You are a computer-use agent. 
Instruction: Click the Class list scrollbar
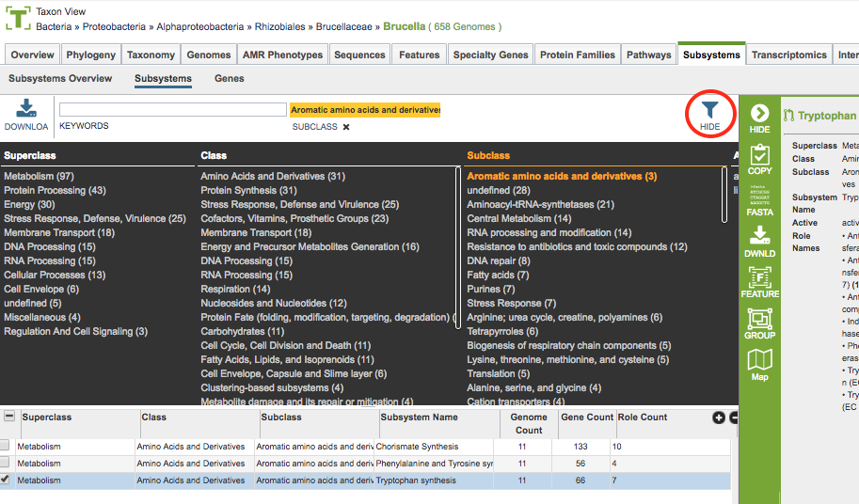click(x=458, y=248)
